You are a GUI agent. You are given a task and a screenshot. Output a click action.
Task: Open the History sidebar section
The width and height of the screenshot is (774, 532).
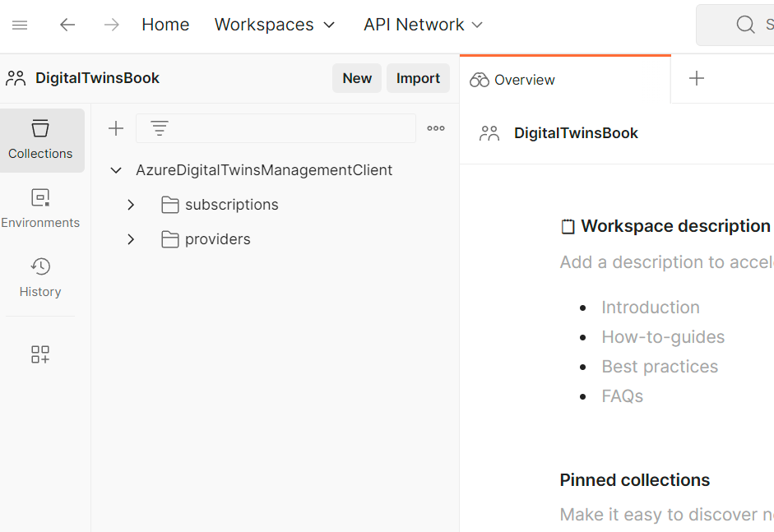(x=40, y=278)
